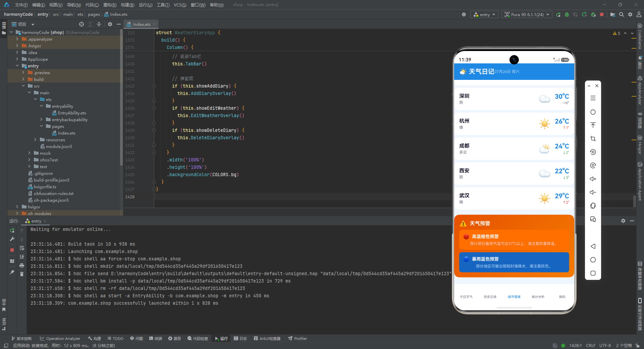Click the Rerun entry icon in the toolbar
This screenshot has width=644, height=349.
558,14
